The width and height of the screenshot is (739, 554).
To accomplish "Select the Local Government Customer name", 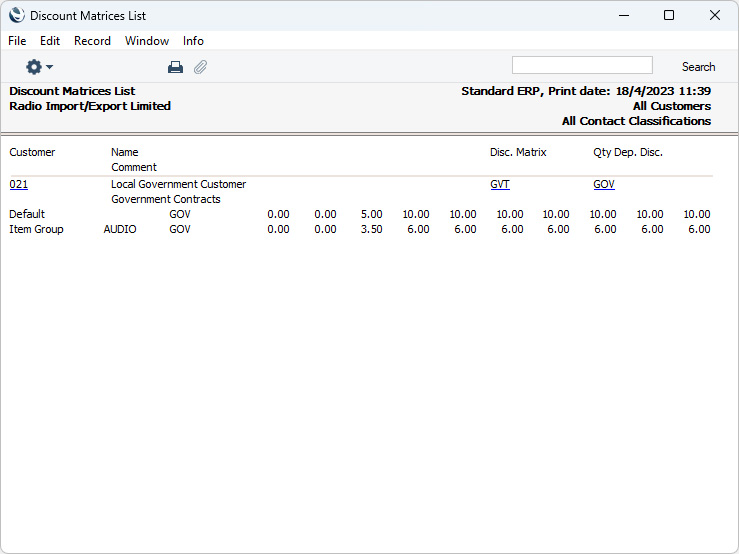I will pyautogui.click(x=179, y=184).
